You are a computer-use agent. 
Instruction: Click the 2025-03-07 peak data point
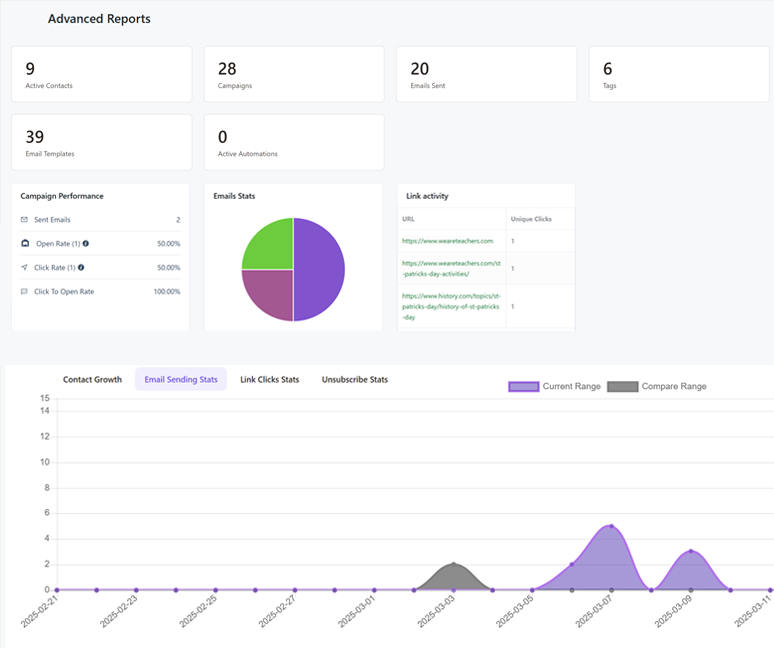point(611,526)
